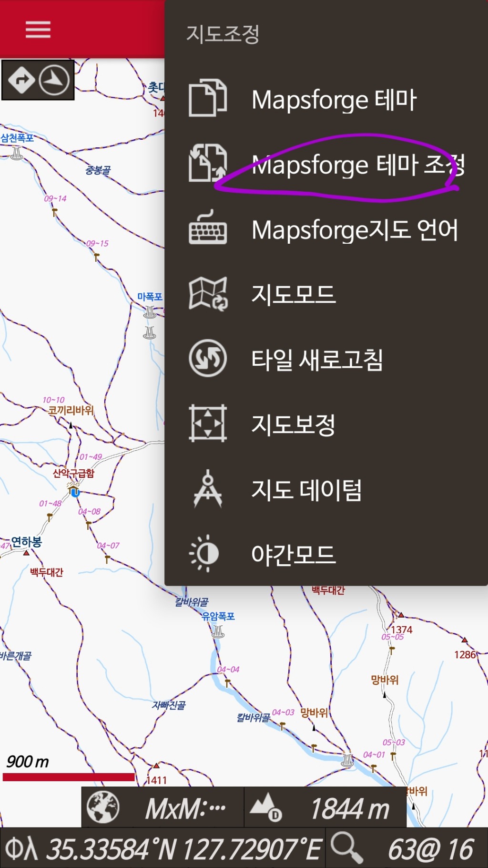This screenshot has width=488, height=868.
Task: Tap the turn navigation arrow icon
Action: point(21,80)
